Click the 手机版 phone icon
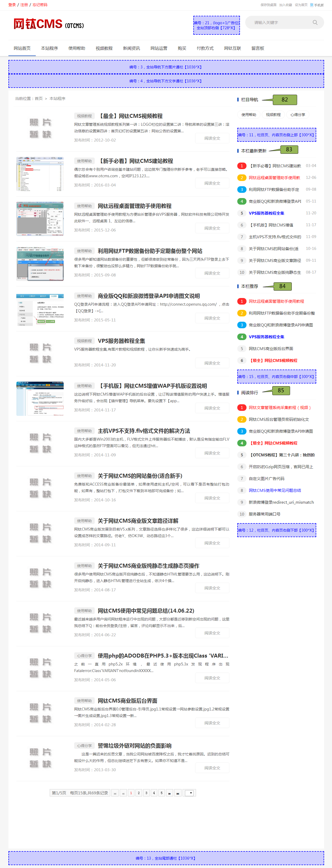 click(311, 5)
